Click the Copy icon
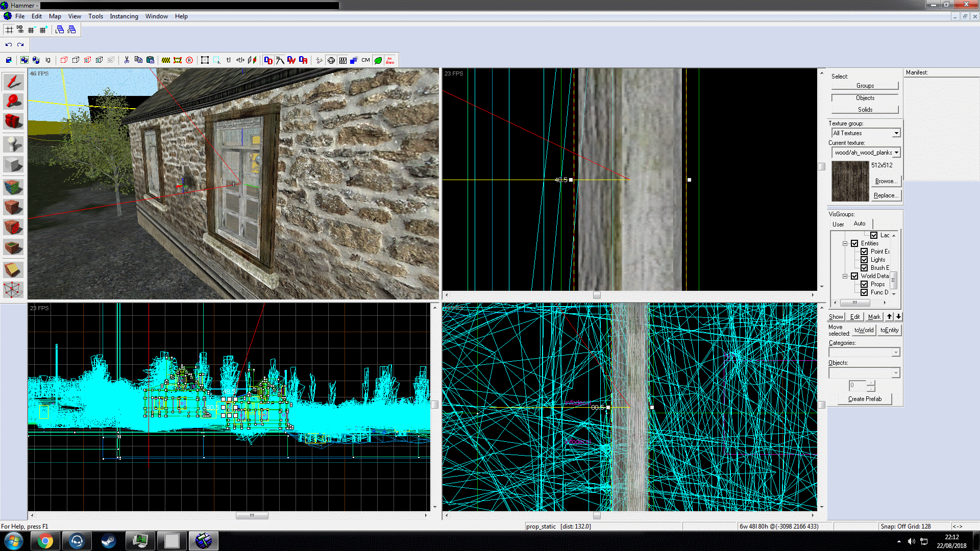This screenshot has height=551, width=980. click(138, 60)
